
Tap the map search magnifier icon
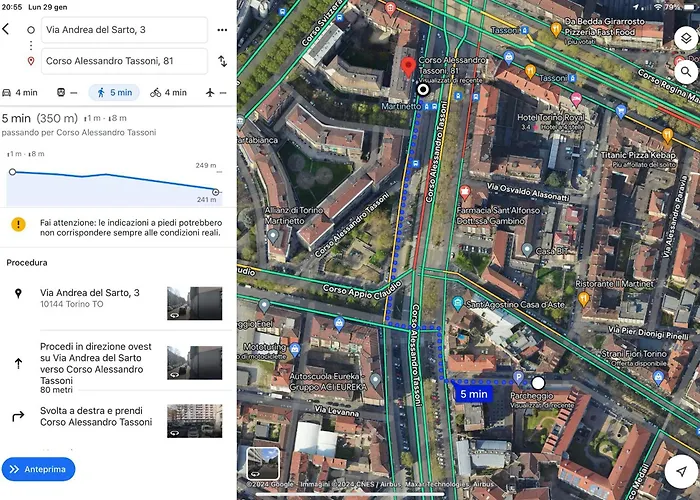click(686, 71)
